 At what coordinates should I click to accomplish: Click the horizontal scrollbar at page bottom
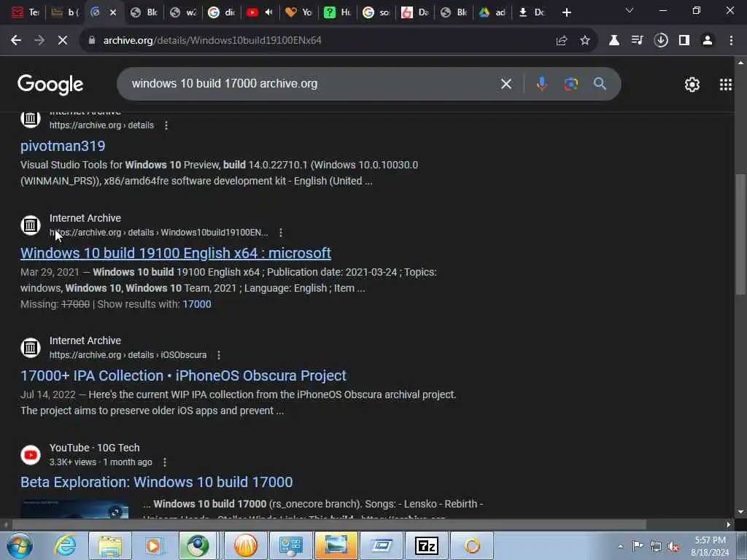point(329,525)
